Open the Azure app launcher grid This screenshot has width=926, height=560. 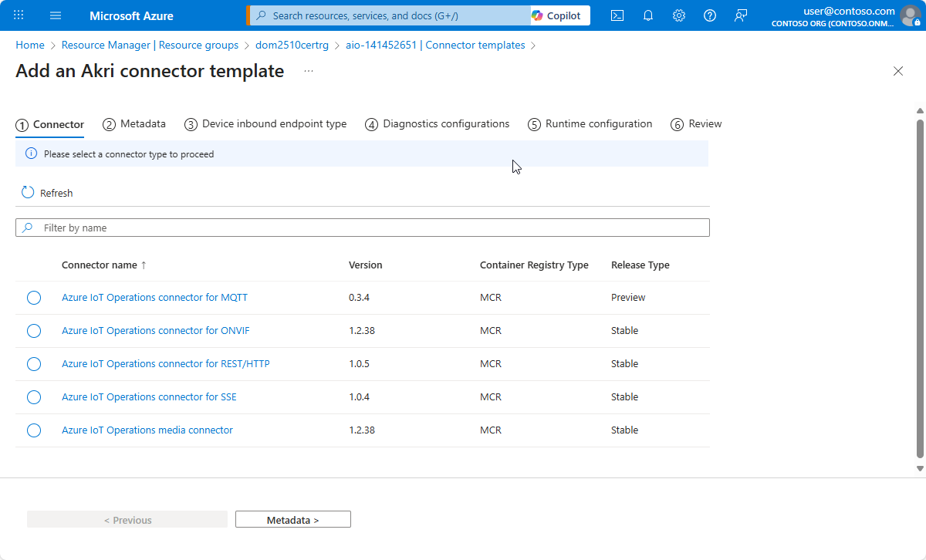click(18, 15)
